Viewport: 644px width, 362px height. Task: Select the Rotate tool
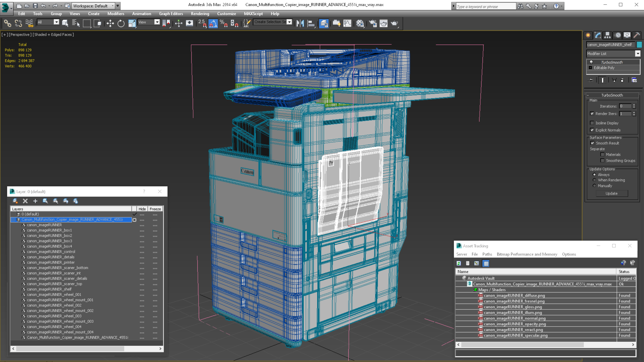(121, 23)
